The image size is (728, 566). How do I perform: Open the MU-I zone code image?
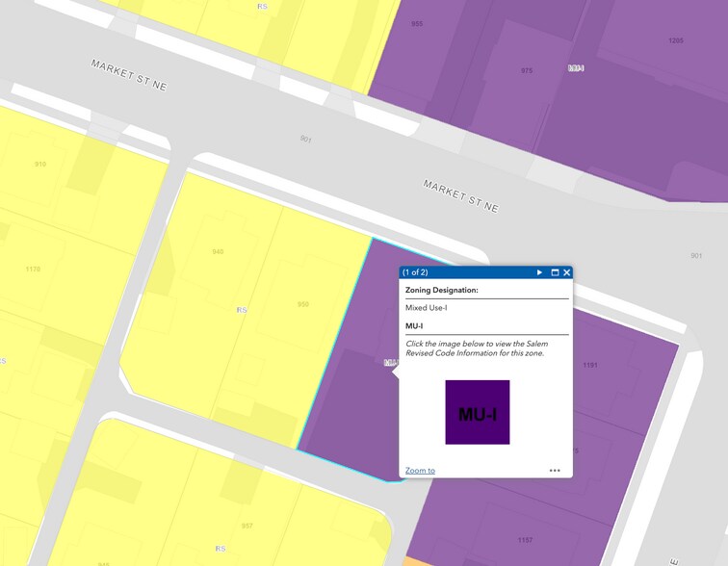click(477, 412)
